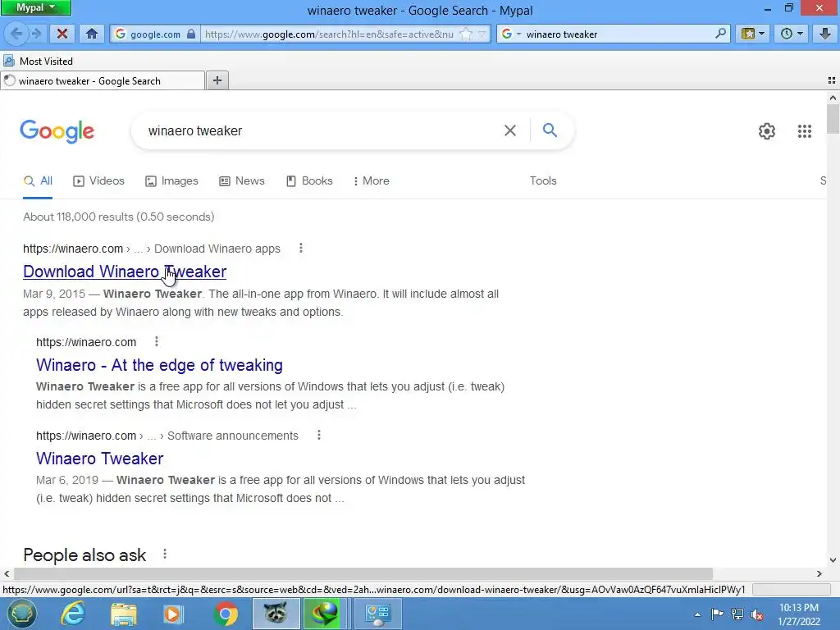Image resolution: width=840 pixels, height=630 pixels.
Task: Open Google settings gear icon
Action: click(767, 131)
